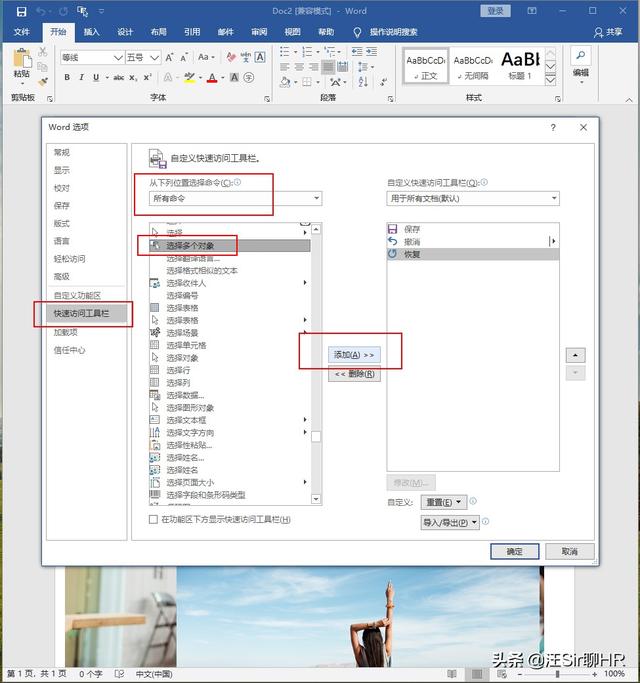The width and height of the screenshot is (640, 683).
Task: Switch to the Review tab
Action: point(259,32)
